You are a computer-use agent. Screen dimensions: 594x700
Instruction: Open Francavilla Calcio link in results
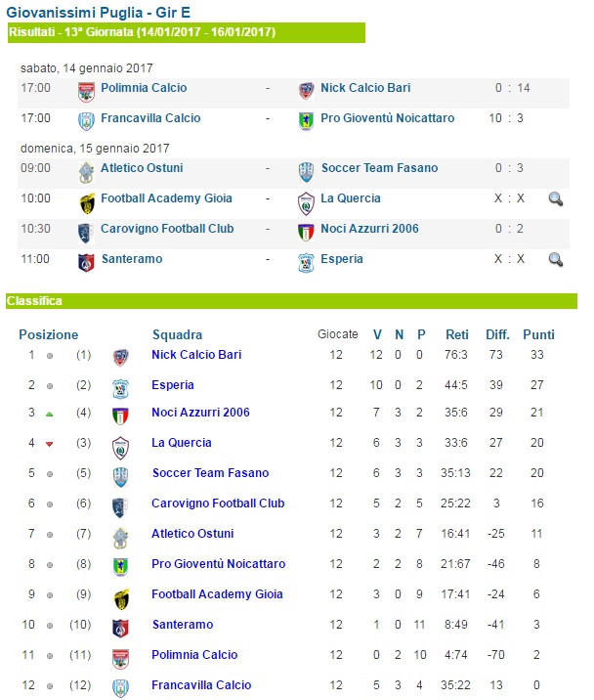click(150, 118)
